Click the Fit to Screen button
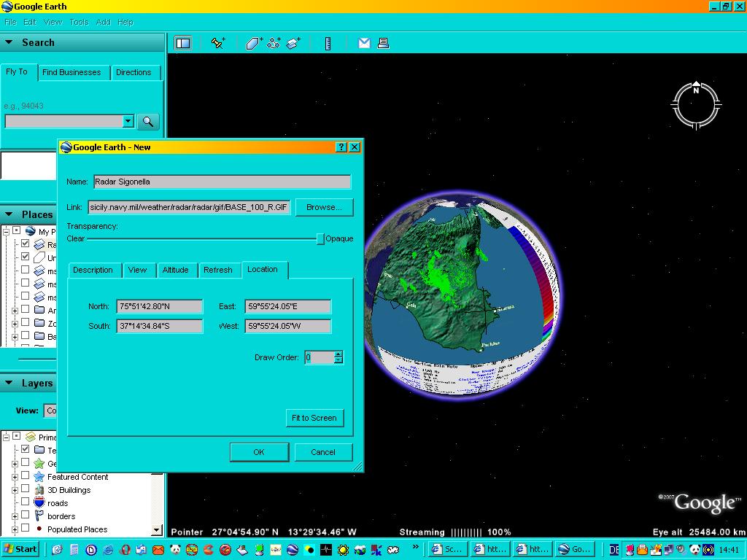The image size is (747, 560). pyautogui.click(x=314, y=418)
